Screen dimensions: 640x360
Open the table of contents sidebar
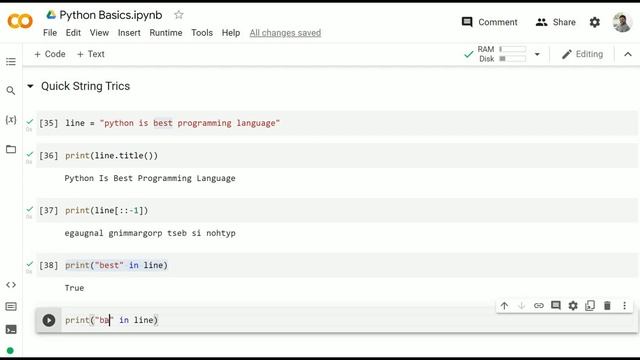(11, 62)
